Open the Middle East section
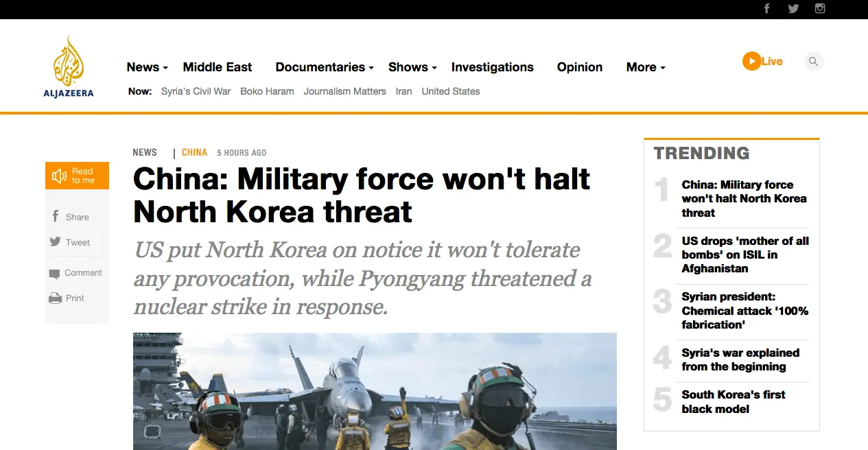The height and width of the screenshot is (450, 868). [218, 67]
